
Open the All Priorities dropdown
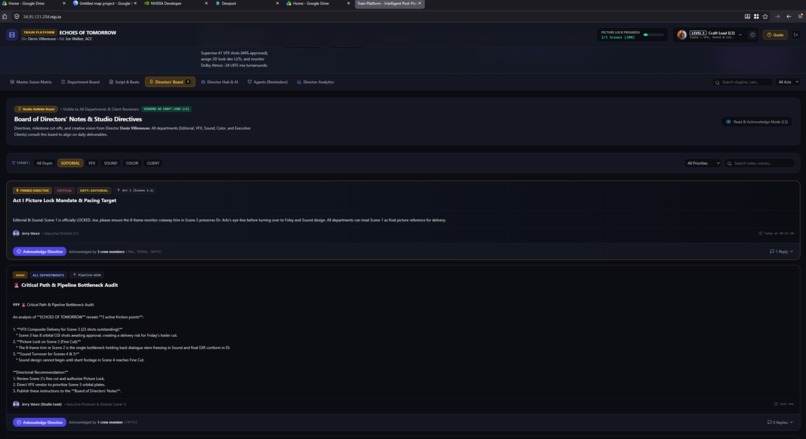tap(703, 163)
